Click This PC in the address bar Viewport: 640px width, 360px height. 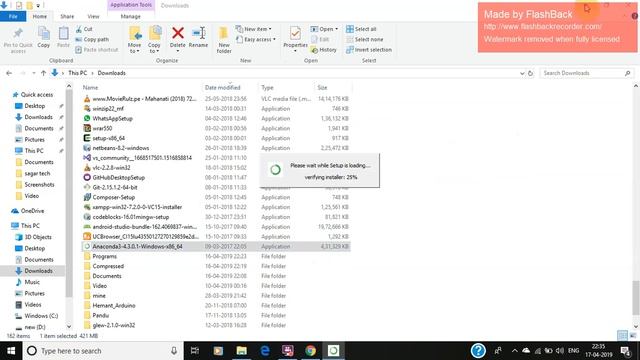78,73
